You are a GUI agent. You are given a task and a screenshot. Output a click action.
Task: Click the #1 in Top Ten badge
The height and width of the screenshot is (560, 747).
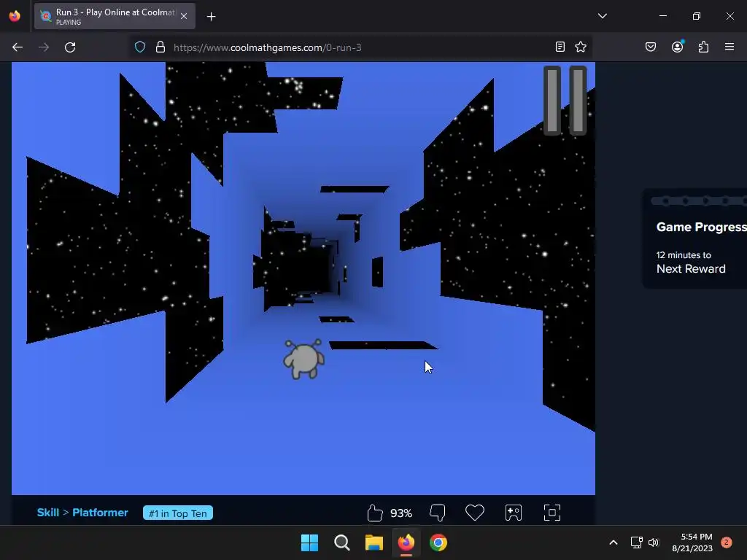(178, 513)
